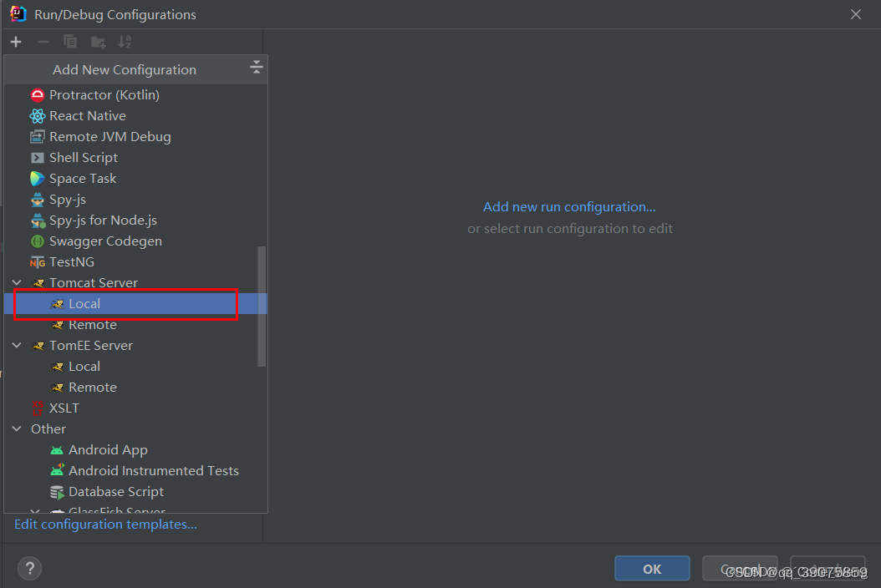Click the Android App robot icon
The width and height of the screenshot is (881, 588).
(57, 450)
